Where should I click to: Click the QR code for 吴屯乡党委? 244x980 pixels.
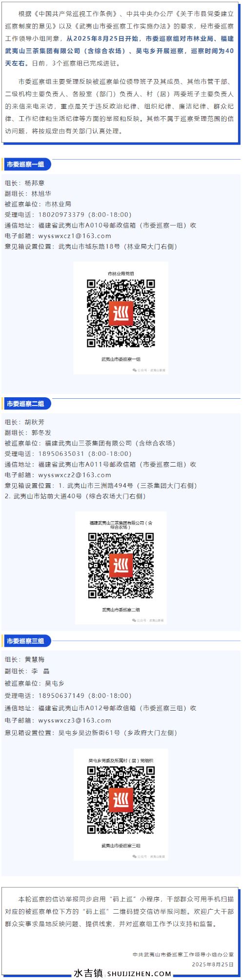click(121, 800)
